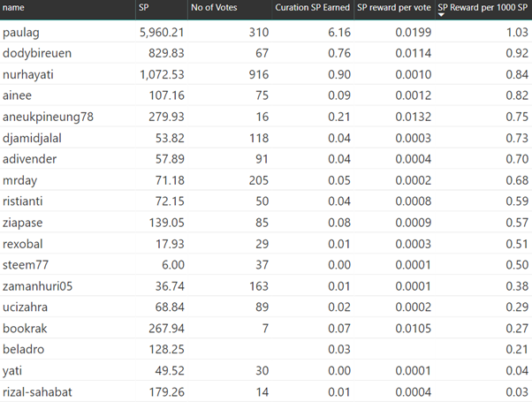Click the vote count 118
This screenshot has height=402, width=532.
click(259, 139)
